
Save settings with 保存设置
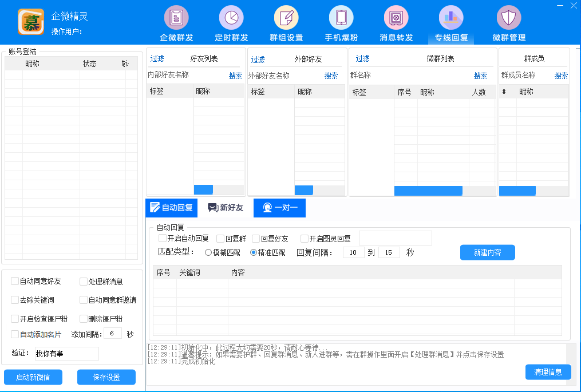coord(106,377)
